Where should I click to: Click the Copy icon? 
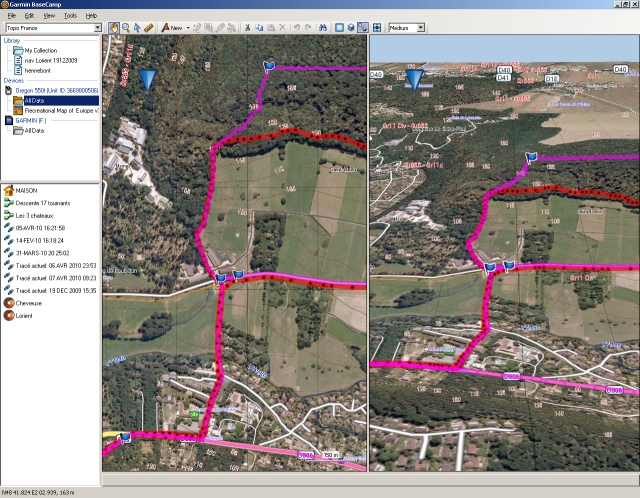259,28
